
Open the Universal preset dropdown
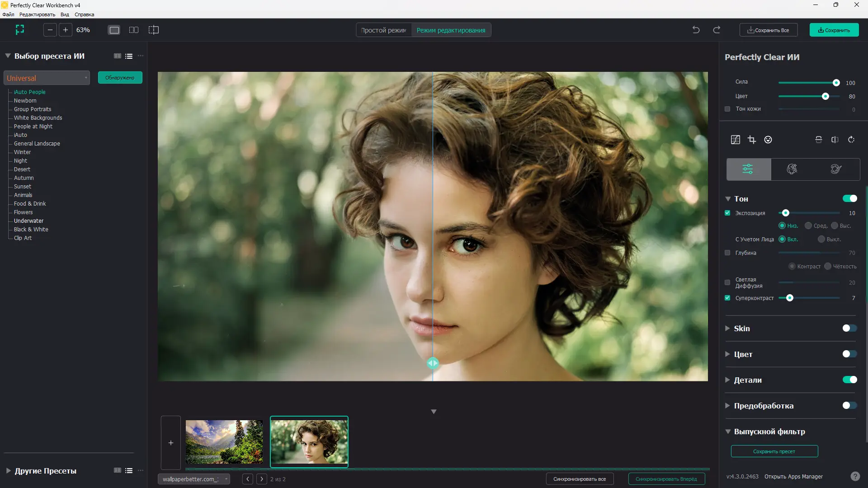pos(47,78)
